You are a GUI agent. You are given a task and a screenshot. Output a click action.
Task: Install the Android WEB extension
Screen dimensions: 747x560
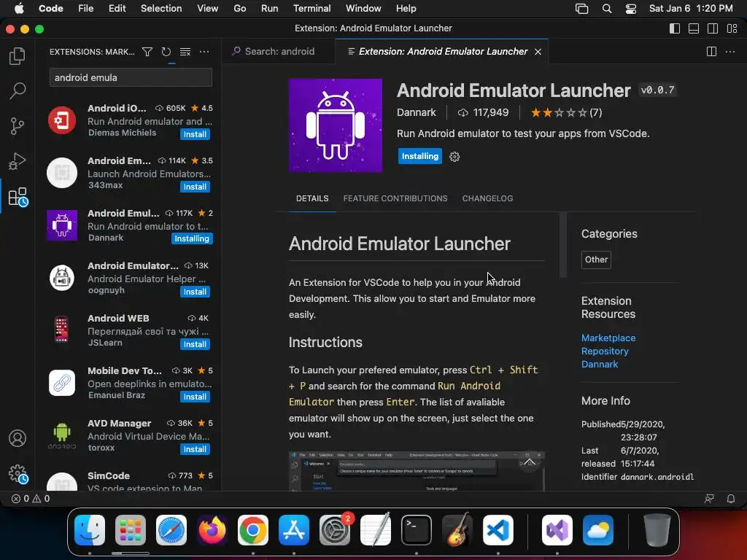coord(195,344)
